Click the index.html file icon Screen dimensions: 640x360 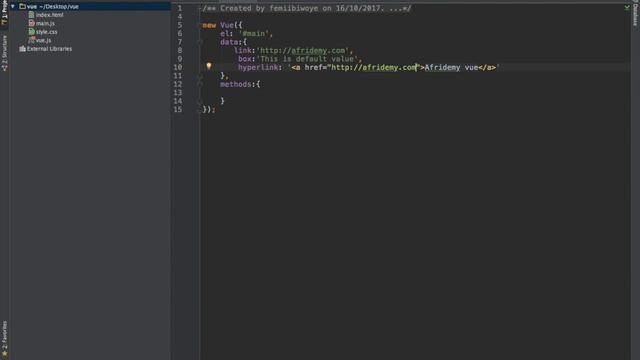pyautogui.click(x=31, y=15)
